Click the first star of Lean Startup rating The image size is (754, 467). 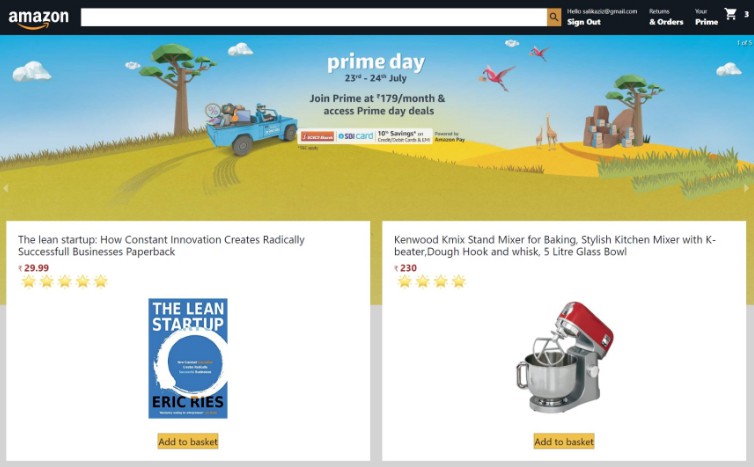(28, 281)
